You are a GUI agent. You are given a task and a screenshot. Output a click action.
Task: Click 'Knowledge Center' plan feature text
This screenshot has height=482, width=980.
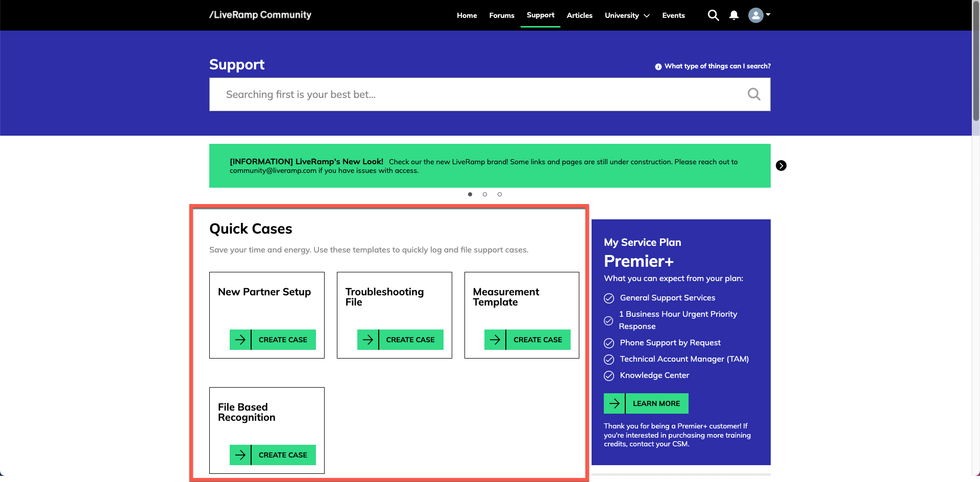click(654, 375)
